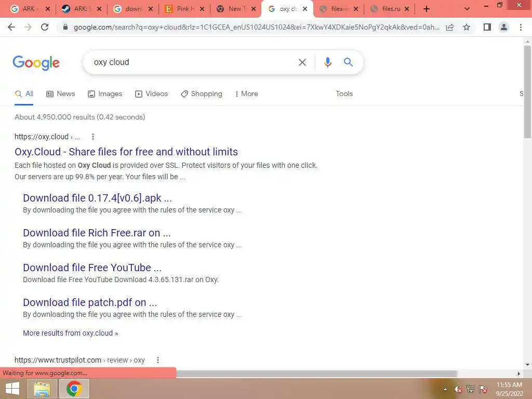532x399 pixels.
Task: Select the News search filter
Action: point(61,94)
